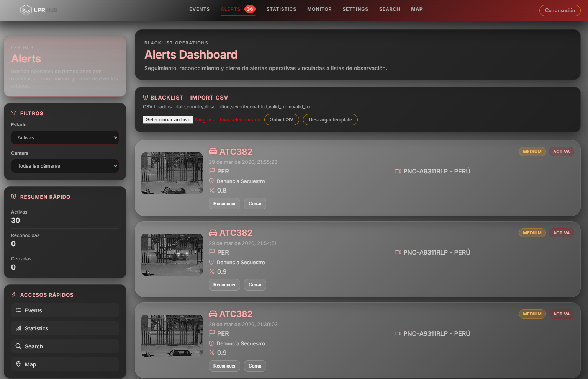588x379 pixels.
Task: Log out with Cerrar sesión button
Action: coord(560,11)
